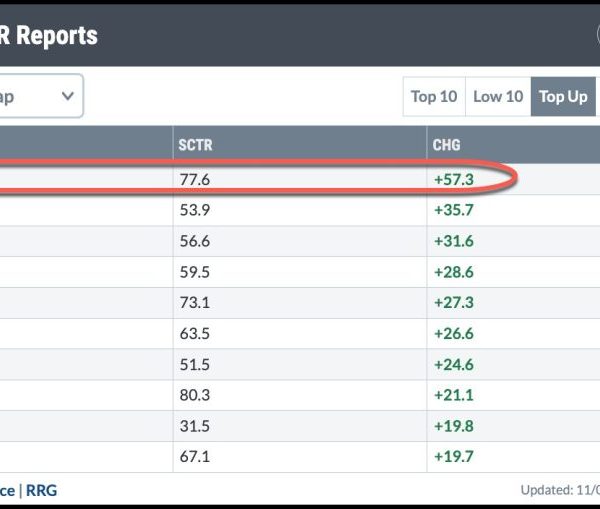
Task: Click change value +19.8
Action: [454, 426]
